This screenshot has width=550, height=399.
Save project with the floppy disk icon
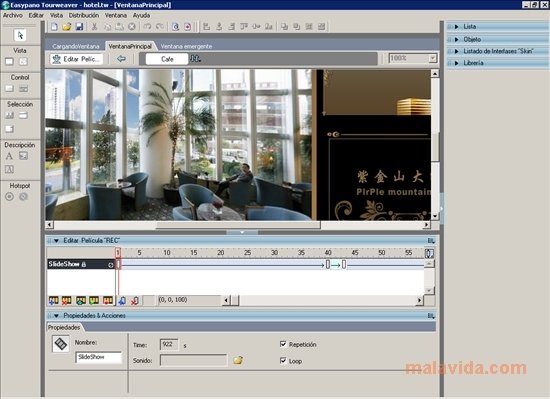(x=79, y=27)
